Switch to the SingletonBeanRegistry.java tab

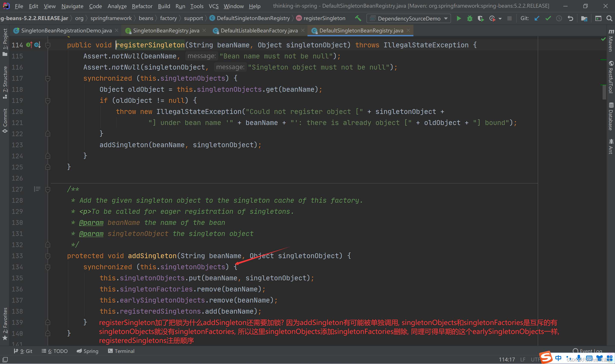point(166,31)
